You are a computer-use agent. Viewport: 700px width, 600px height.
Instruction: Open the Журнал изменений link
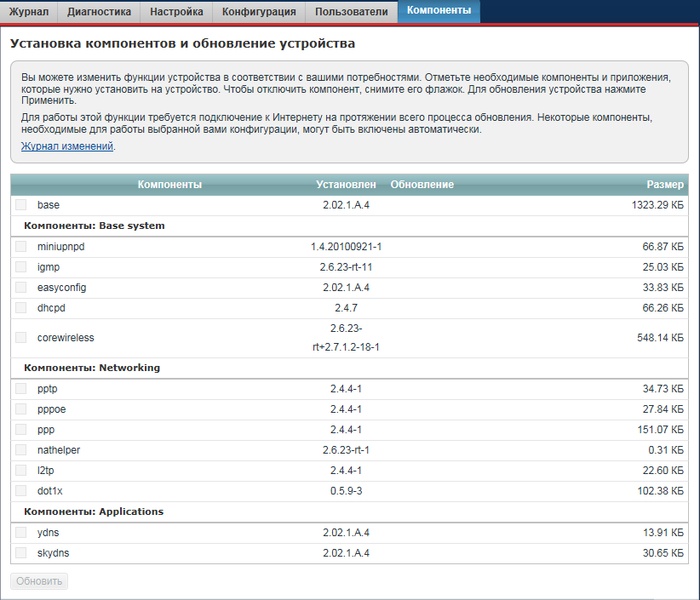[x=67, y=146]
